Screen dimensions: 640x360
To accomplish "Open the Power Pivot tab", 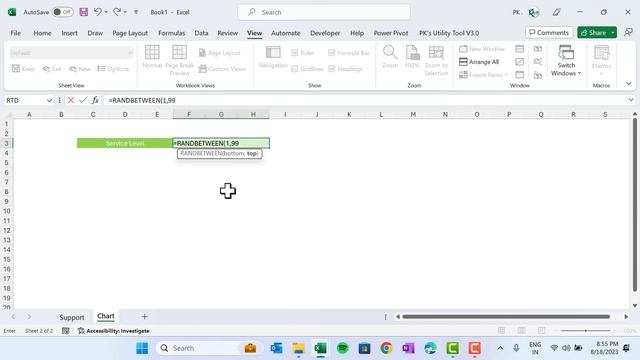I will click(391, 33).
